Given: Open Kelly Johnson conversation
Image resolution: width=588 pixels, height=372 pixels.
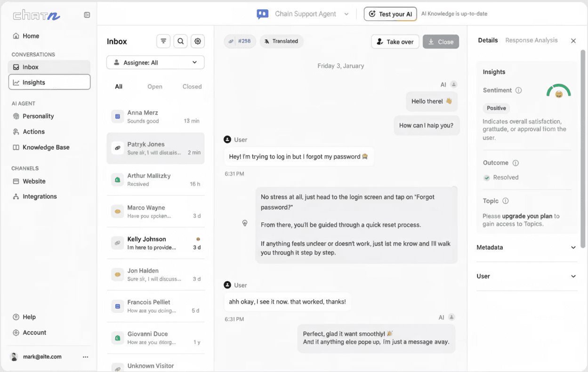Looking at the screenshot, I should tap(155, 243).
